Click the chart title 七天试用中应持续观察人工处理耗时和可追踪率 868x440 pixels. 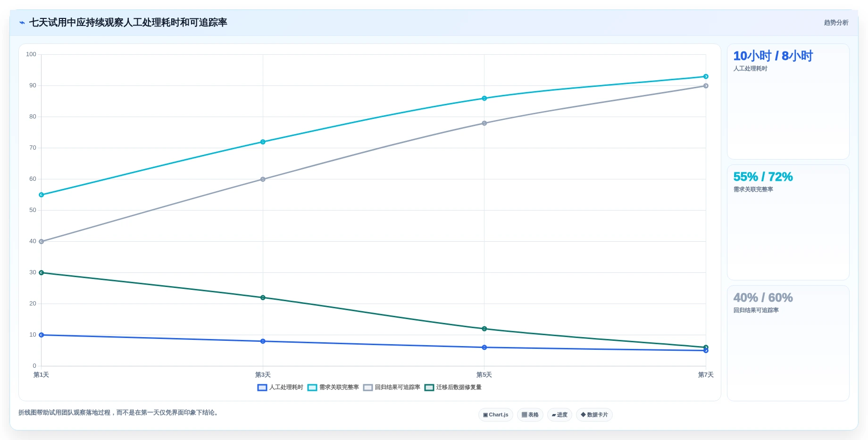128,23
